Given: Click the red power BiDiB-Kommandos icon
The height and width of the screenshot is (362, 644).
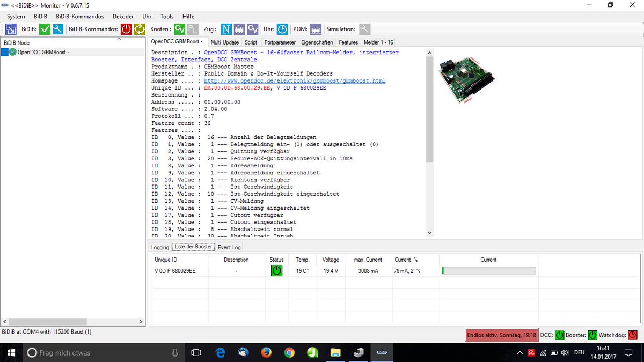Looking at the screenshot, I should coord(126,29).
